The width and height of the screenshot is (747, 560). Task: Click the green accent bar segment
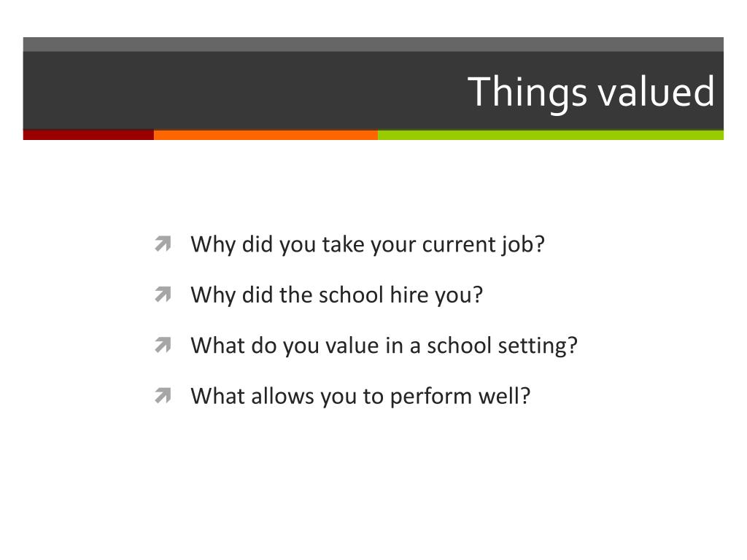551,135
